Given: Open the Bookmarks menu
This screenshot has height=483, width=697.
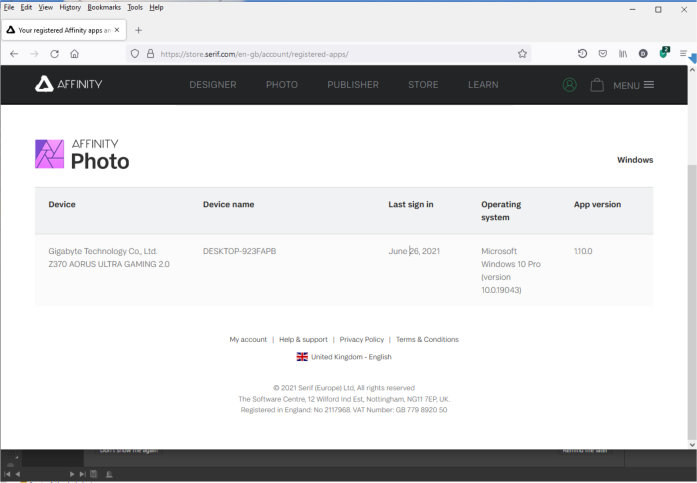Looking at the screenshot, I should coord(103,7).
